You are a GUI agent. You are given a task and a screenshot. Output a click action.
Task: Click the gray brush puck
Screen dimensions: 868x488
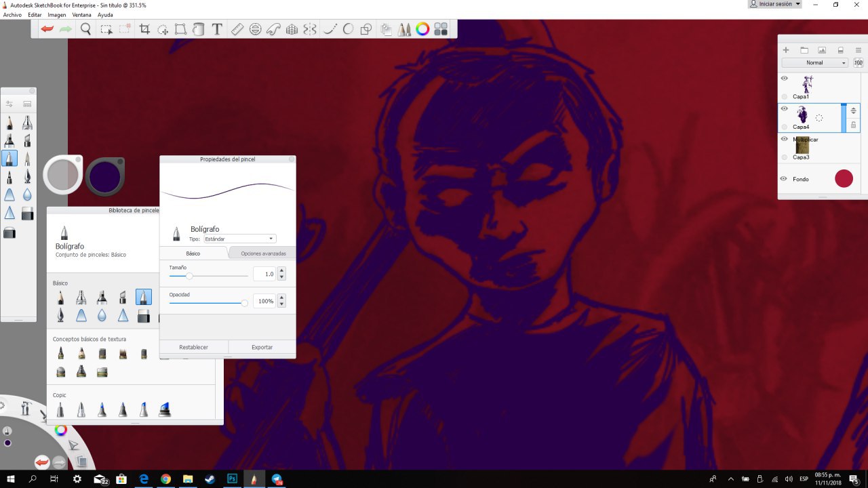[63, 175]
